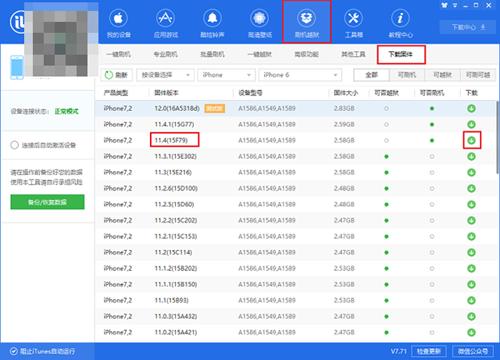Open the 刷机越狱 box icon section
Viewport: 500px width, 360px height.
[x=307, y=23]
